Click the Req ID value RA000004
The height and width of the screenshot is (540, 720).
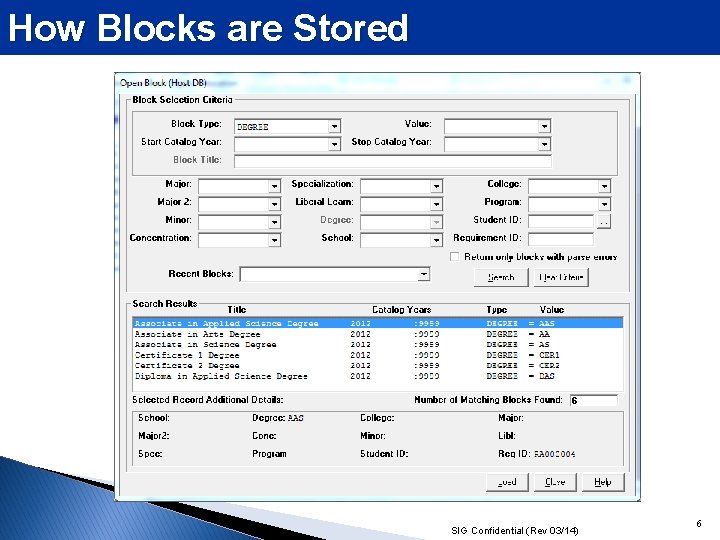554,454
